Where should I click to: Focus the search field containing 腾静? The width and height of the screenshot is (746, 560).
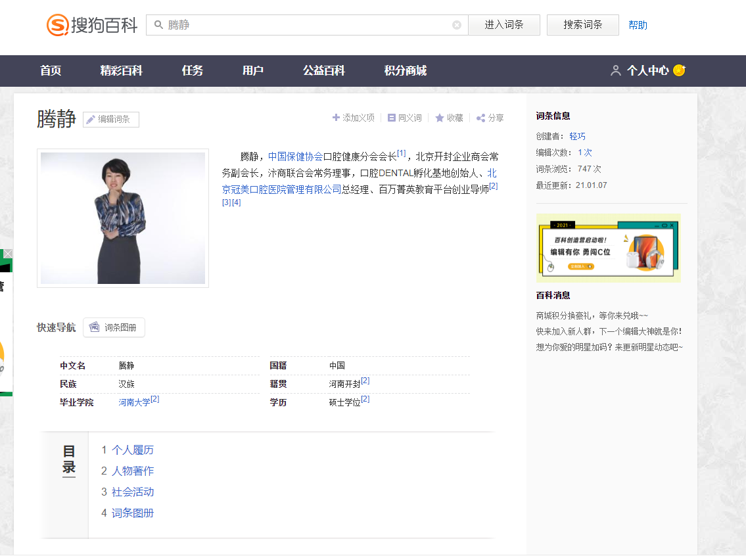[x=308, y=25]
